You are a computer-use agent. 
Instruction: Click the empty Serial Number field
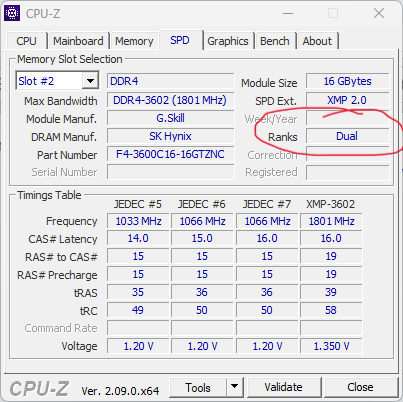coord(171,172)
